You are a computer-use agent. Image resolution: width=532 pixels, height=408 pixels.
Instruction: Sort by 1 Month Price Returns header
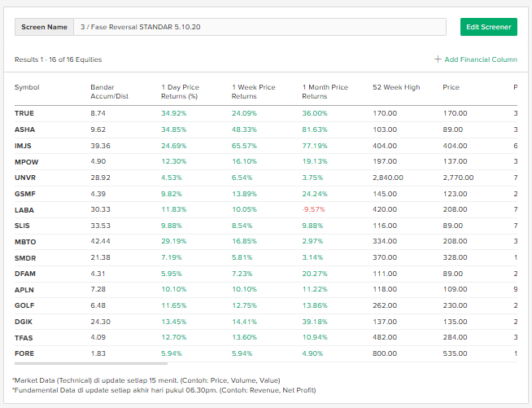(x=325, y=91)
